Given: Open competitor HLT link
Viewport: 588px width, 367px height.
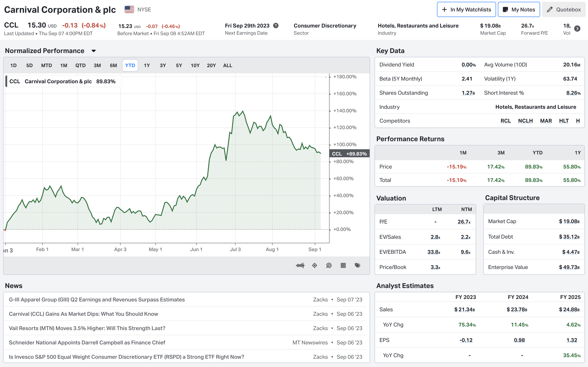Looking at the screenshot, I should click(x=564, y=121).
